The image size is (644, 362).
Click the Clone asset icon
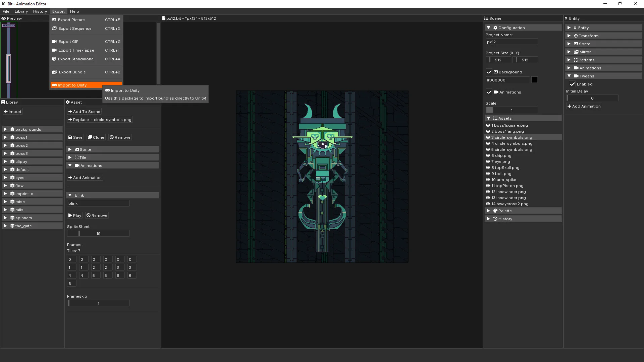90,137
